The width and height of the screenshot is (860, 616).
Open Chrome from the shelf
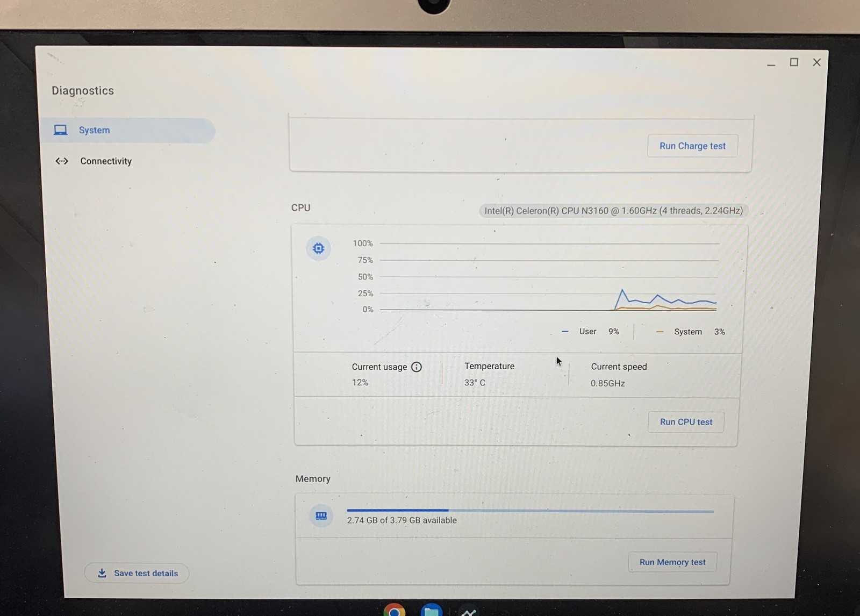[395, 610]
